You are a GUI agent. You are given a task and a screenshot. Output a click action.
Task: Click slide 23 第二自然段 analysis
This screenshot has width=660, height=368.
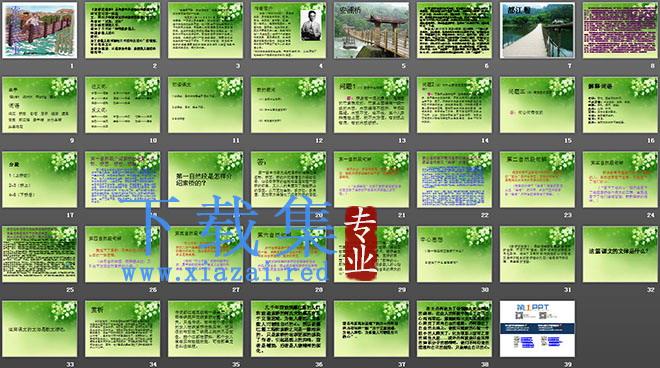tap(537, 180)
